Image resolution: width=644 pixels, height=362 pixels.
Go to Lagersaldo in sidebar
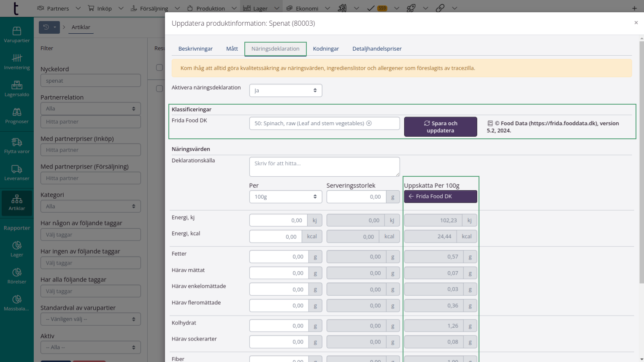pyautogui.click(x=17, y=88)
